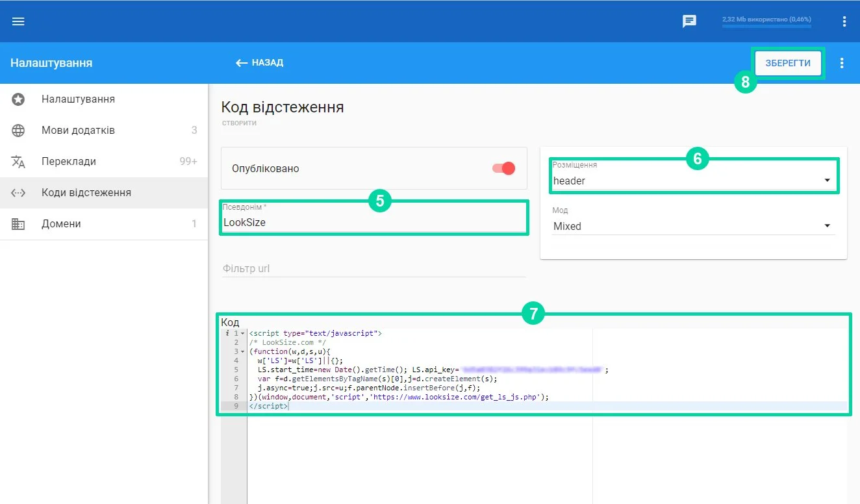
Task: Collapse code fold arrow on line 3
Action: tap(243, 351)
